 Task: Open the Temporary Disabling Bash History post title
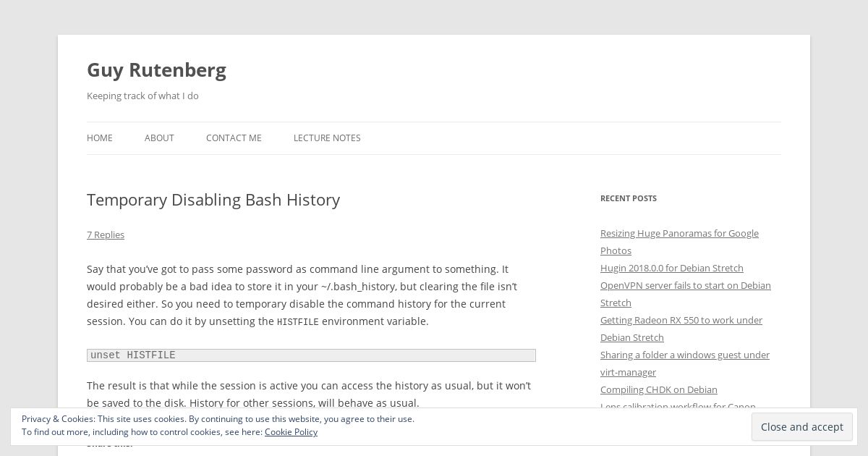[213, 200]
